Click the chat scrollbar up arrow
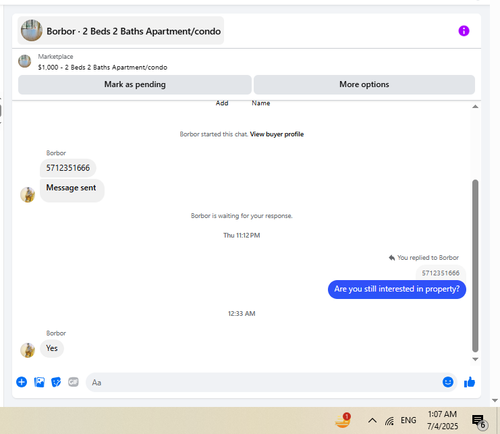This screenshot has height=434, width=500. pos(475,107)
